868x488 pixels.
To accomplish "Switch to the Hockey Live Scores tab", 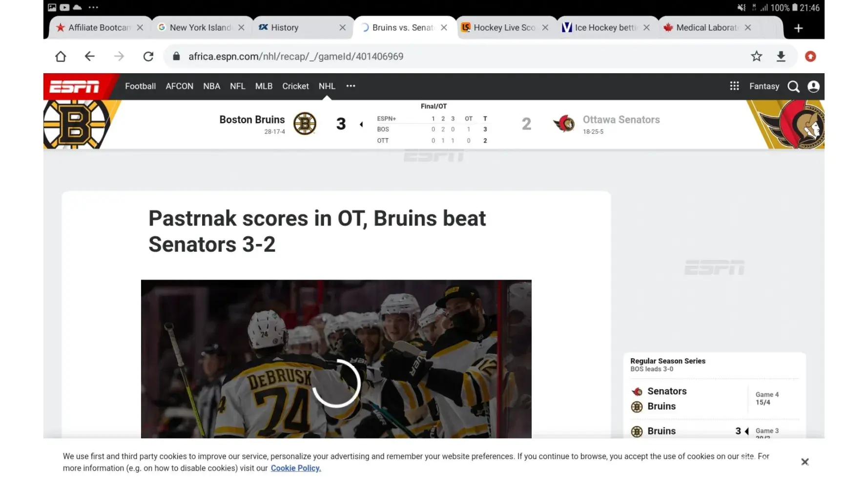I will coord(504,28).
